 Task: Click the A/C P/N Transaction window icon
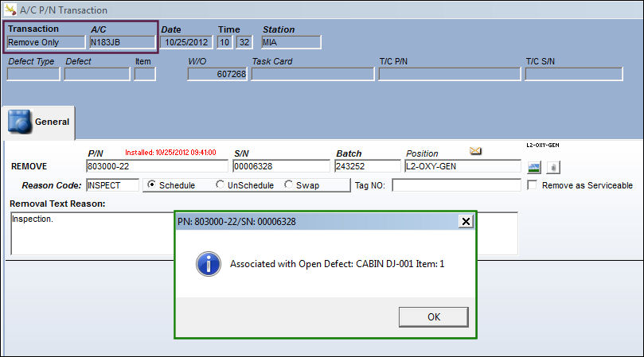10,10
